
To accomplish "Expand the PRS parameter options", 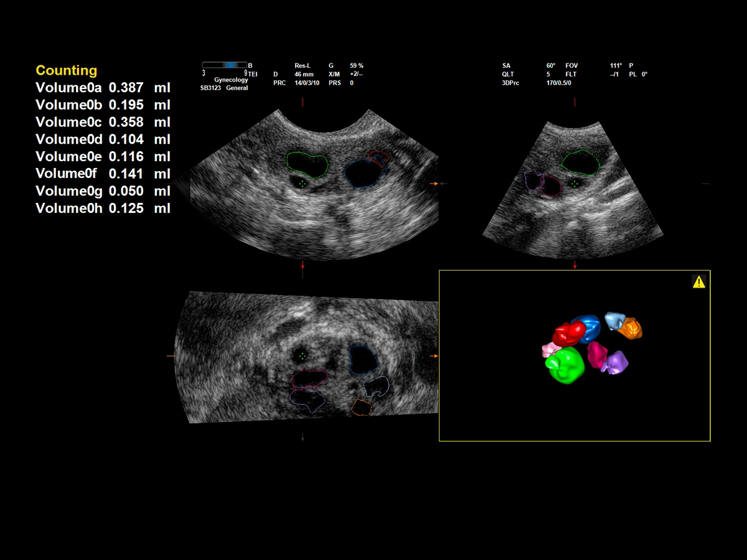I will [x=334, y=82].
